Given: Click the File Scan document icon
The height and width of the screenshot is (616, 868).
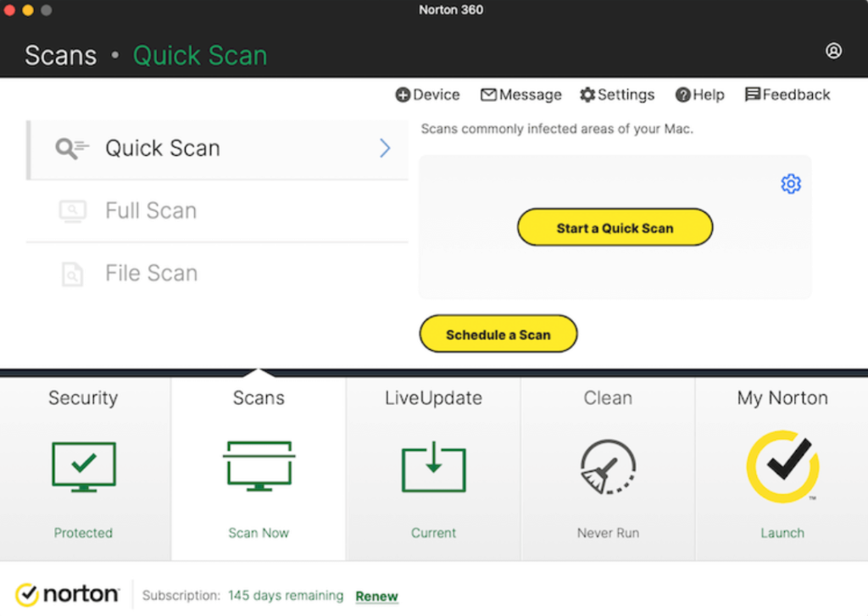Looking at the screenshot, I should [73, 274].
